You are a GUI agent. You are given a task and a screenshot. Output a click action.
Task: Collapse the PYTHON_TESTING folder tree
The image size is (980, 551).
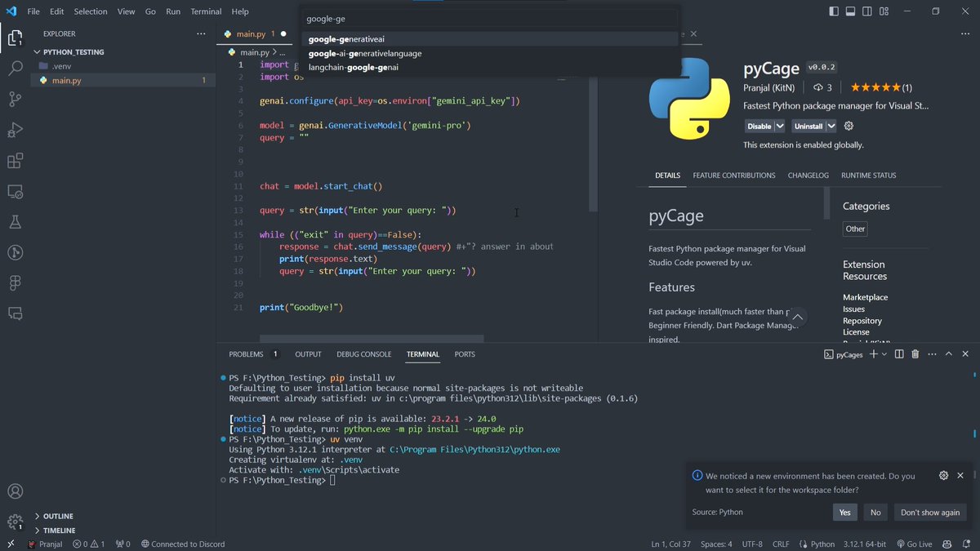38,51
